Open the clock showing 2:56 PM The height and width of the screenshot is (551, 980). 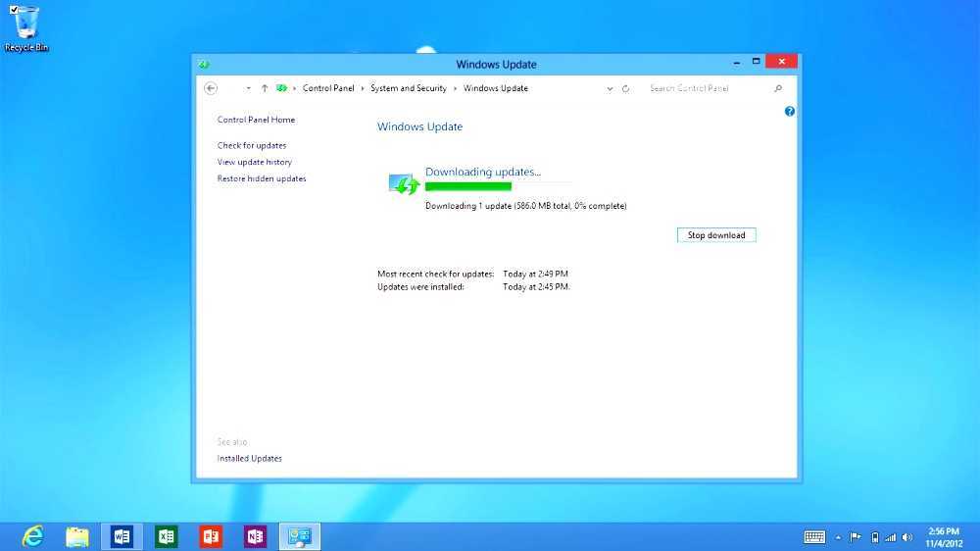click(944, 537)
